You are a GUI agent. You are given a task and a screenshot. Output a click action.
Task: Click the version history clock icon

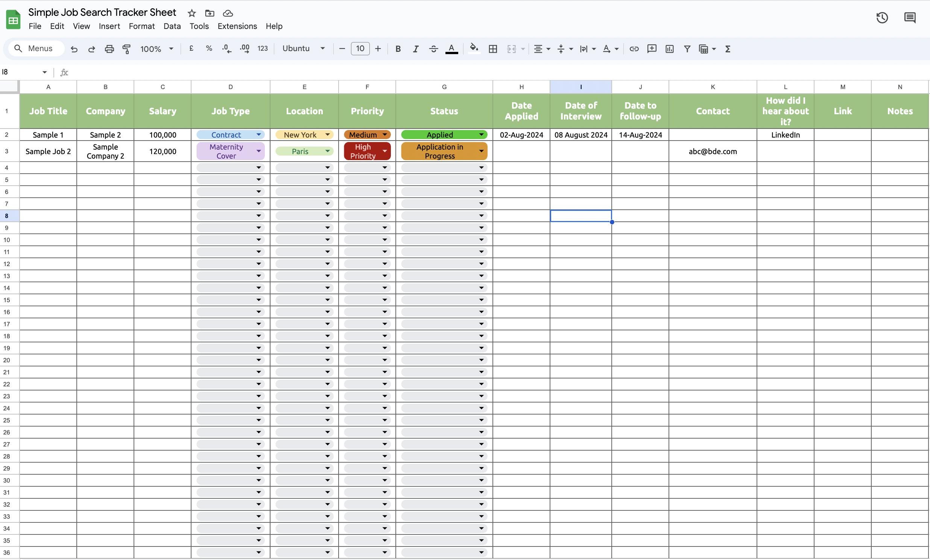click(882, 17)
